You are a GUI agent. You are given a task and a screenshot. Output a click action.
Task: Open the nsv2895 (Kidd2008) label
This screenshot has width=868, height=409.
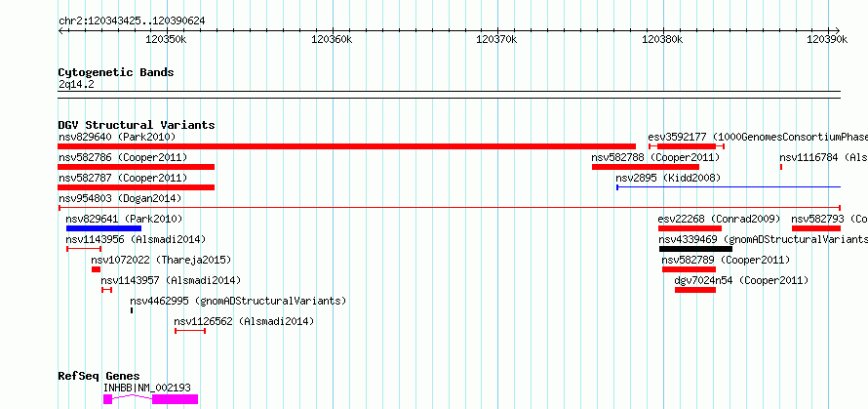tap(668, 178)
